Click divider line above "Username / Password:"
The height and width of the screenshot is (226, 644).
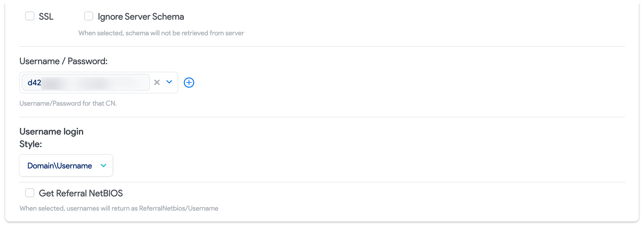click(322, 46)
